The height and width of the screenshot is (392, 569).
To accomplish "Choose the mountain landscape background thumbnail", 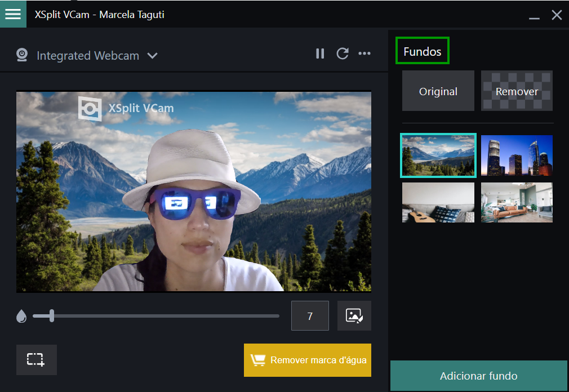I will tap(438, 155).
